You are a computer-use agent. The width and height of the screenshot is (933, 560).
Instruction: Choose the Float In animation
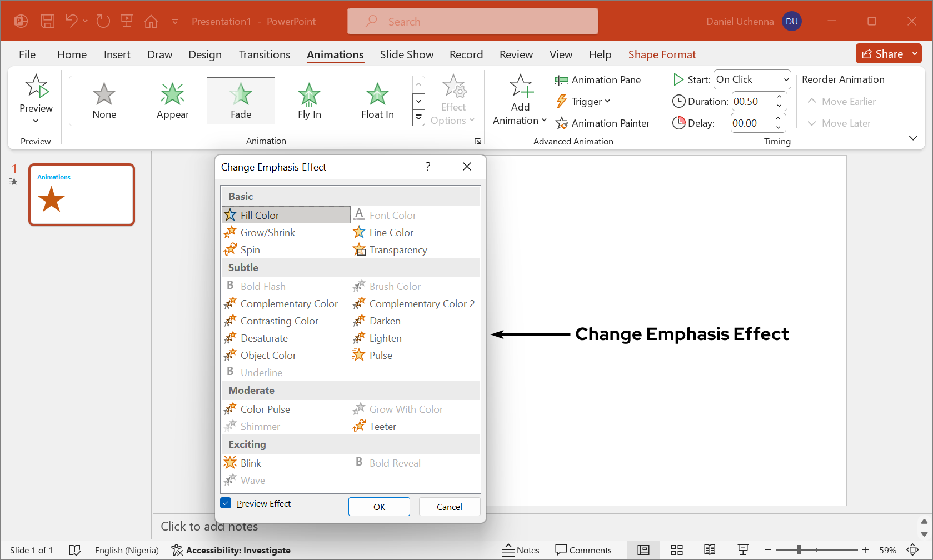pyautogui.click(x=377, y=101)
